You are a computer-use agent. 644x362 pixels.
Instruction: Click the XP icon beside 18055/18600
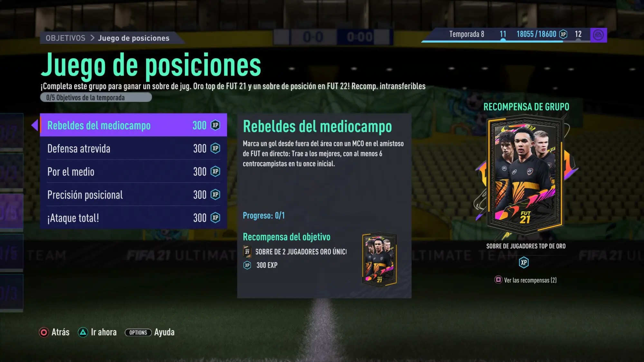coord(563,34)
